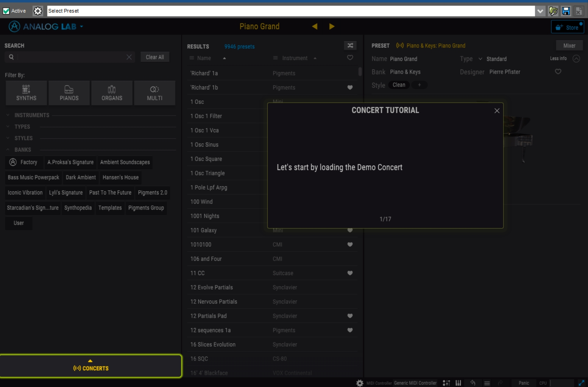This screenshot has width=588, height=387.
Task: Filter by Pianos category
Action: click(69, 93)
